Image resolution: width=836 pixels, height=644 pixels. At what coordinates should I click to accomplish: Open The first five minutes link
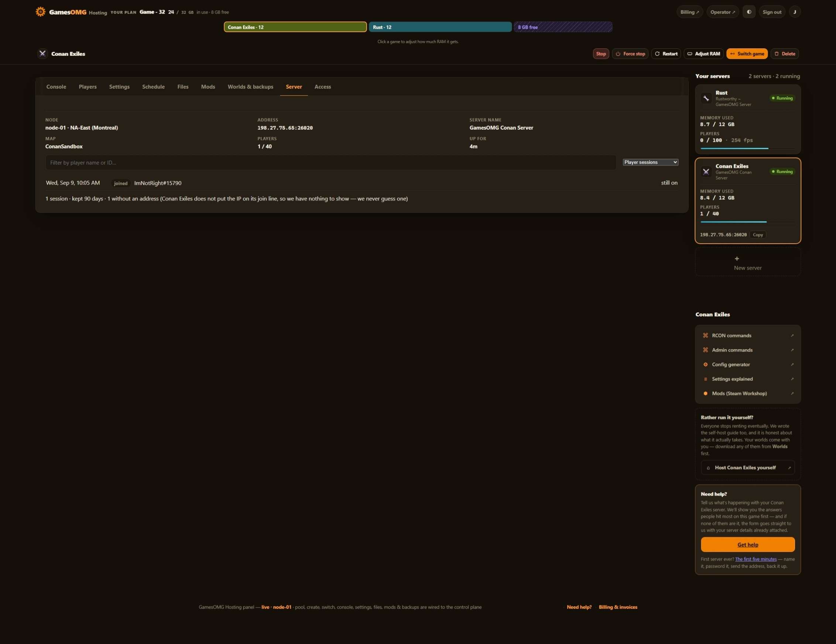pyautogui.click(x=756, y=559)
